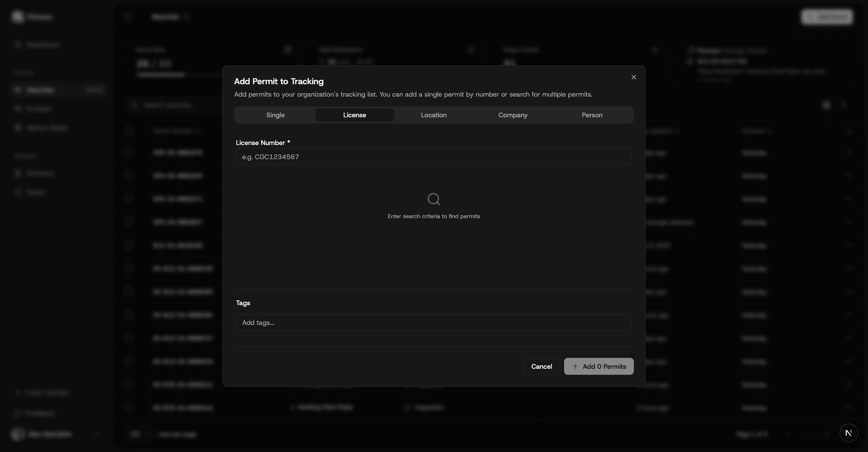The width and height of the screenshot is (868, 452).
Task: Click the magnifier icon in the empty search state
Action: pyautogui.click(x=434, y=199)
